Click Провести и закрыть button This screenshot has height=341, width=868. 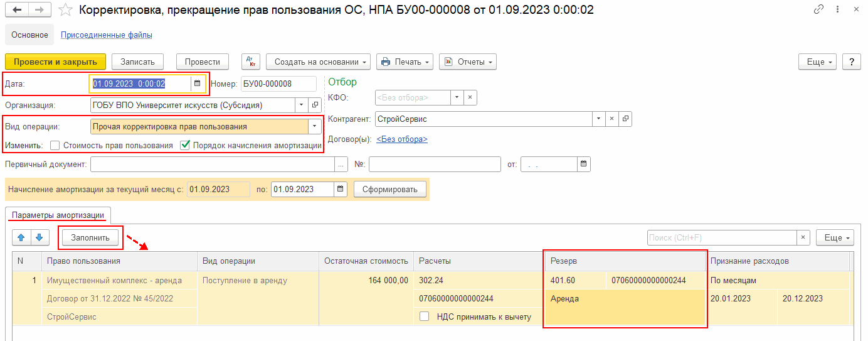(55, 62)
